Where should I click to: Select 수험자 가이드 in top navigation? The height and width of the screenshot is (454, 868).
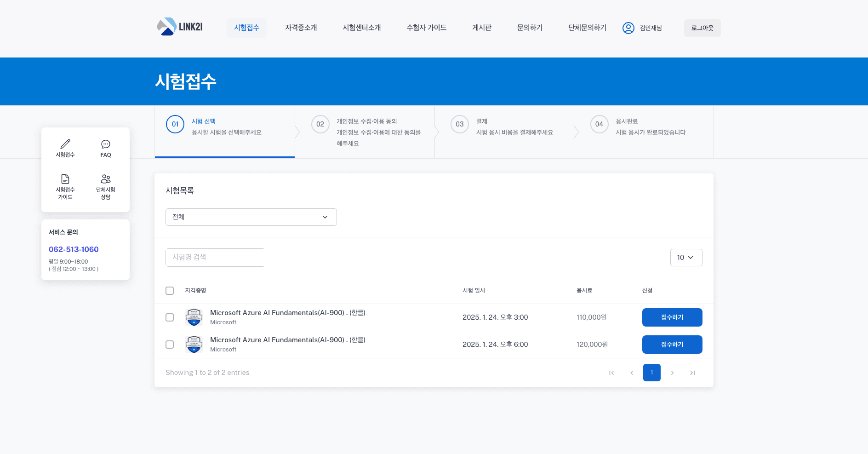[427, 28]
